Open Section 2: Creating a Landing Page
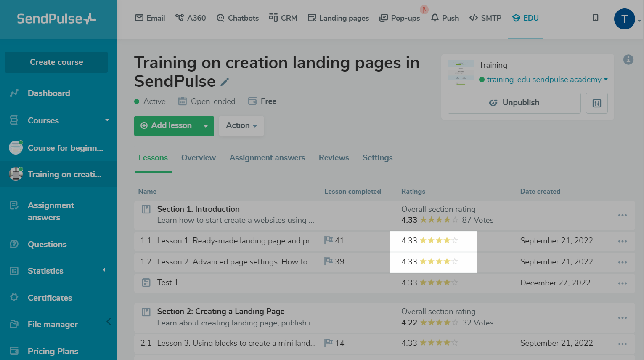This screenshot has width=644, height=360. tap(221, 312)
